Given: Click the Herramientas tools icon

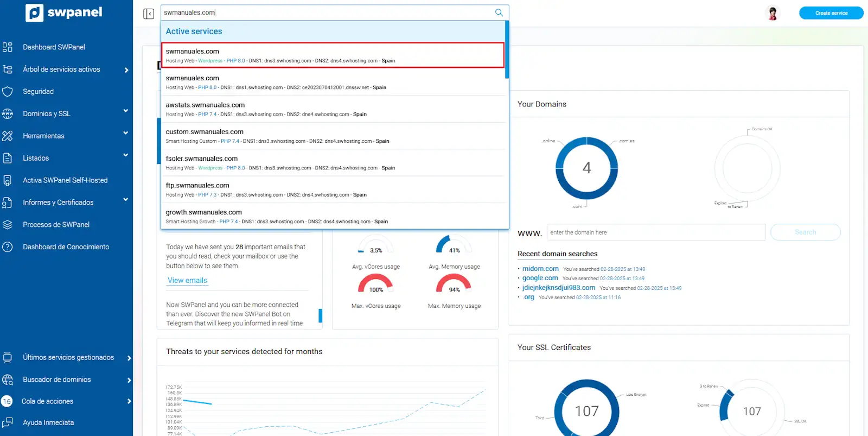Looking at the screenshot, I should click(x=8, y=136).
